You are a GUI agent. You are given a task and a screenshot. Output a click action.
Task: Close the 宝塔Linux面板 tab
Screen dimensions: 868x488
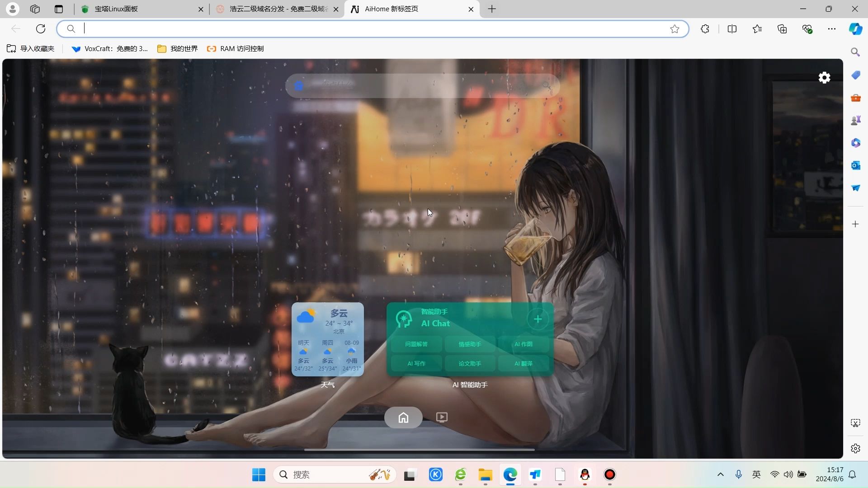pos(201,9)
